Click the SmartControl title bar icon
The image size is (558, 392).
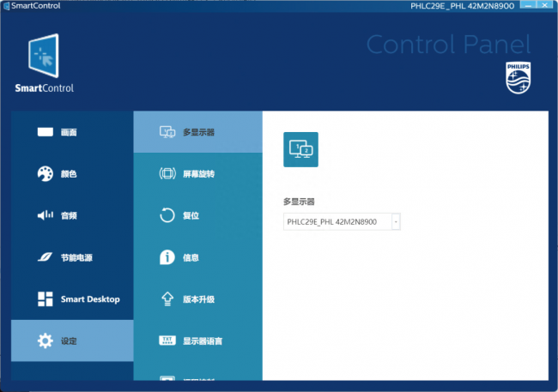click(6, 6)
